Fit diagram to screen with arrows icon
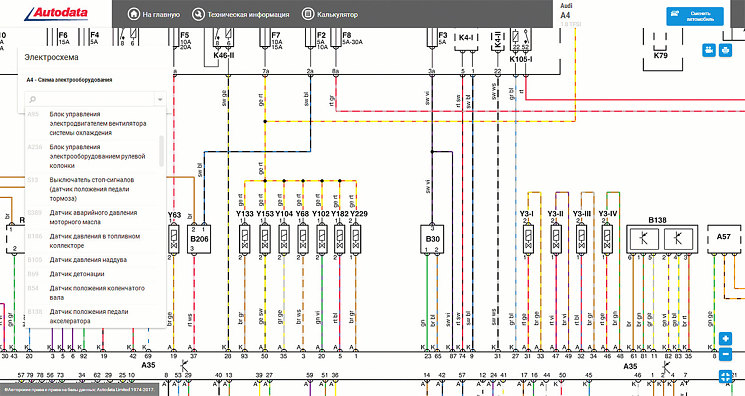Image resolution: width=745 pixels, height=396 pixels. pos(725,377)
